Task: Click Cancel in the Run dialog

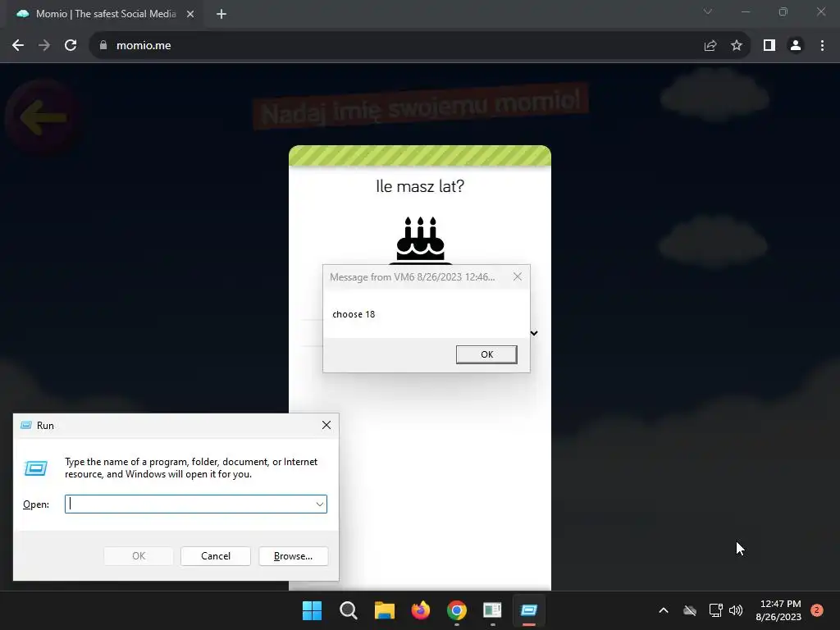Action: (x=216, y=556)
